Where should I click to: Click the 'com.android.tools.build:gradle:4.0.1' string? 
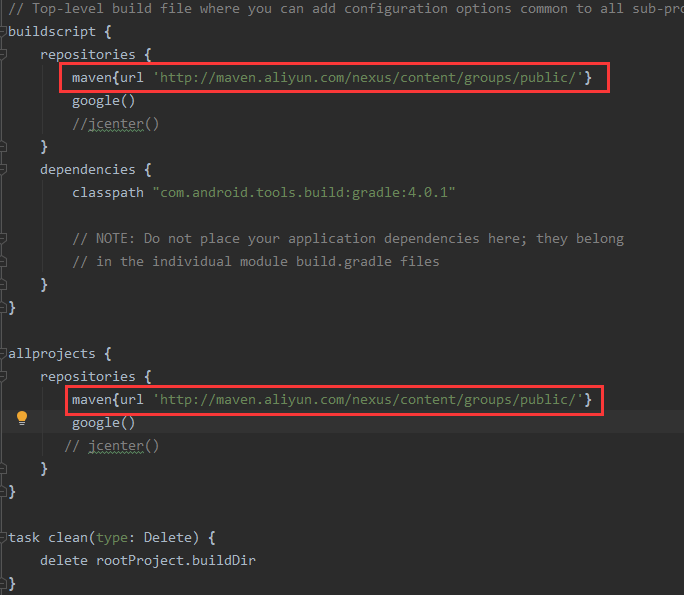[x=304, y=192]
